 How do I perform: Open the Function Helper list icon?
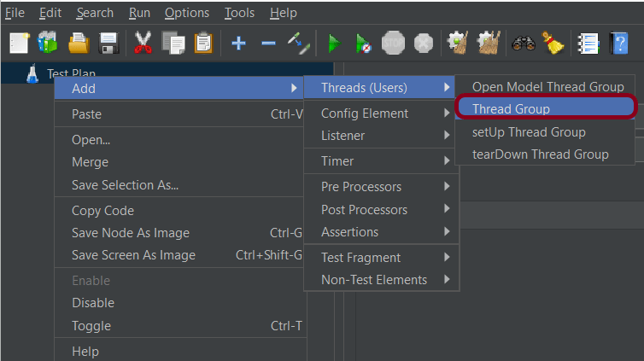tap(588, 43)
